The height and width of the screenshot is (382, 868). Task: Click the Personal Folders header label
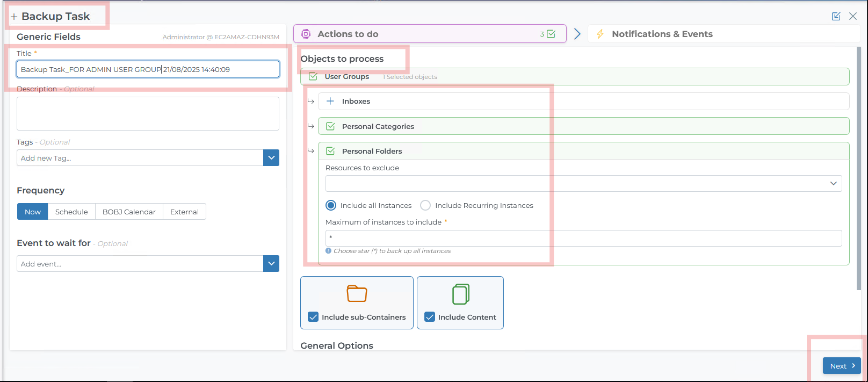point(372,151)
